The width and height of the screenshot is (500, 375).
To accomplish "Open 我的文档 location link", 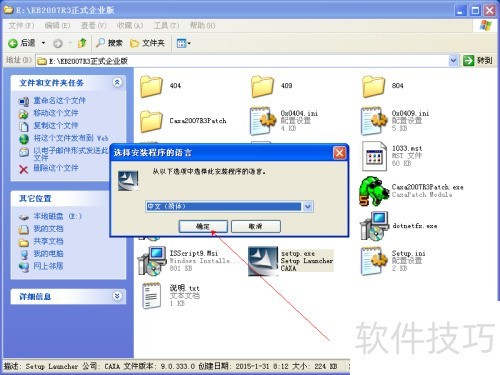I will pos(48,229).
